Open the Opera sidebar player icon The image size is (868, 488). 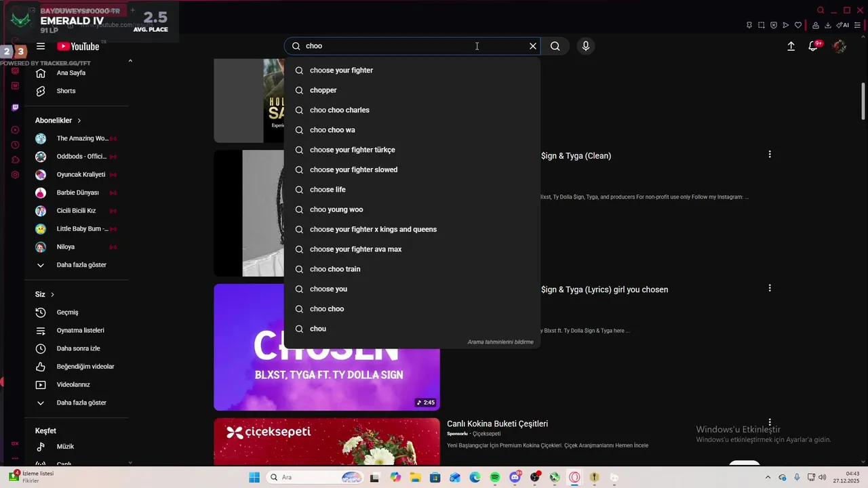pyautogui.click(x=15, y=129)
